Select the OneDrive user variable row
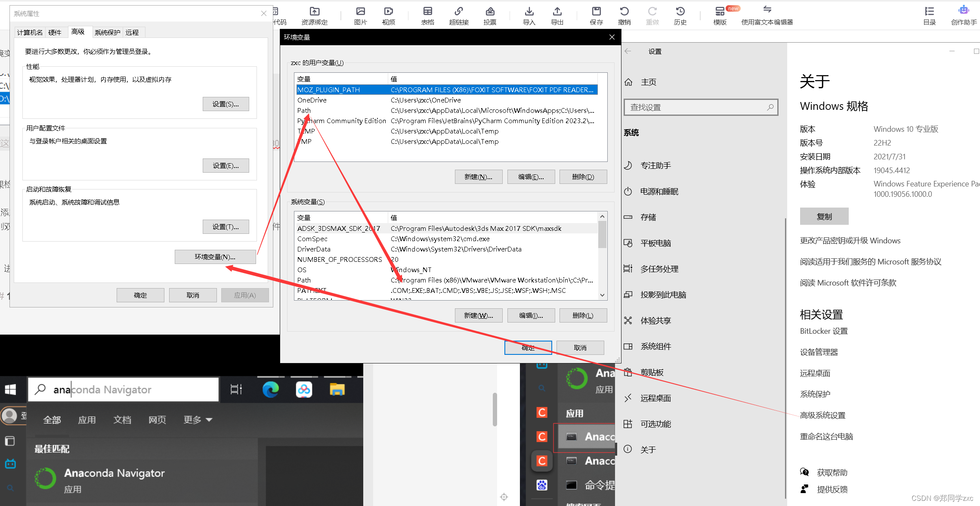This screenshot has width=980, height=506. [x=446, y=100]
